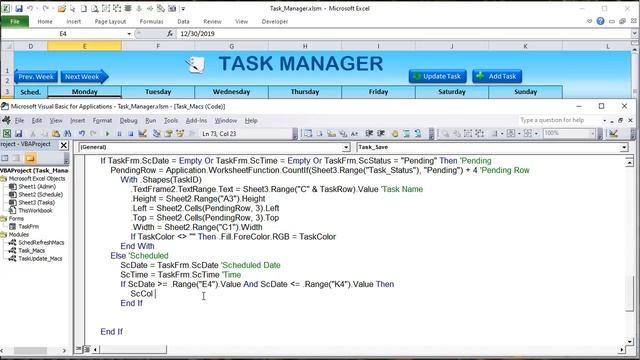Screen dimensions: 640x360
Task: Click Indent icon in VBA Edit toolbar
Action: point(369,133)
